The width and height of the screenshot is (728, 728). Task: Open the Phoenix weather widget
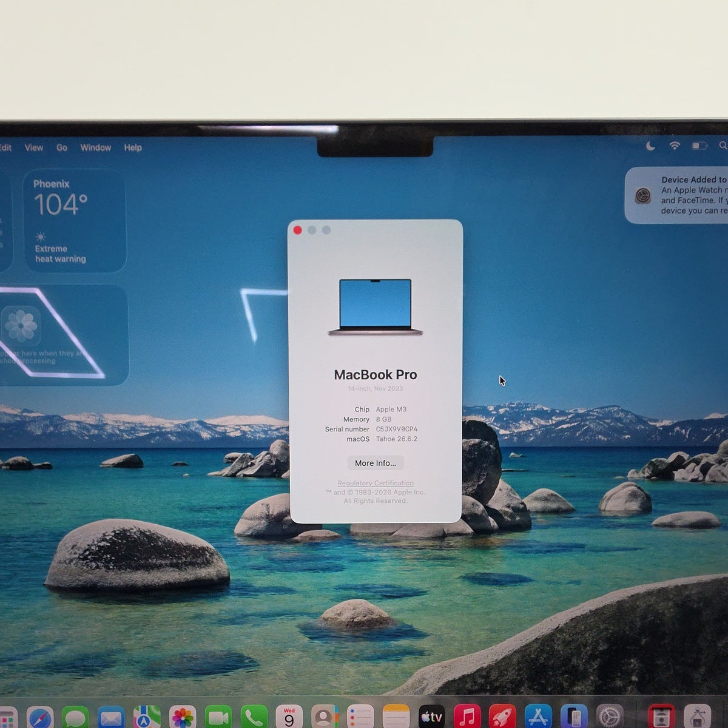point(75,220)
